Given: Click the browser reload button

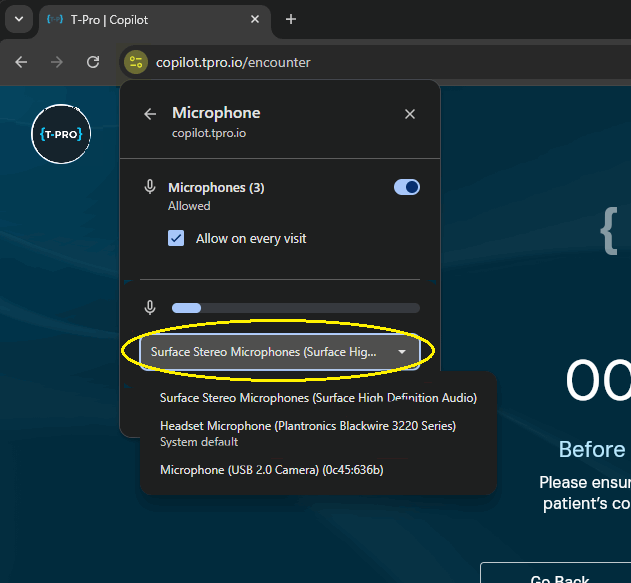Looking at the screenshot, I should pyautogui.click(x=93, y=62).
